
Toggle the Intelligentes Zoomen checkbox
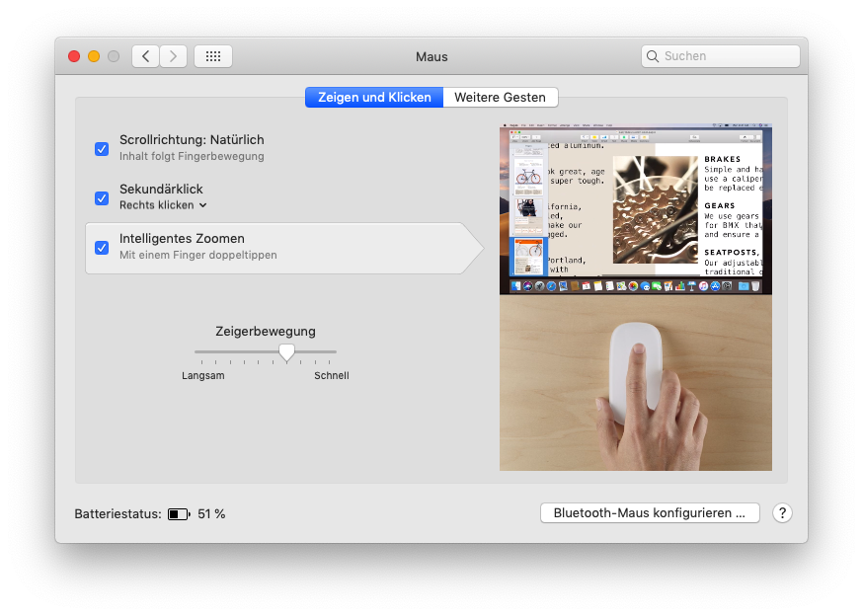(102, 248)
